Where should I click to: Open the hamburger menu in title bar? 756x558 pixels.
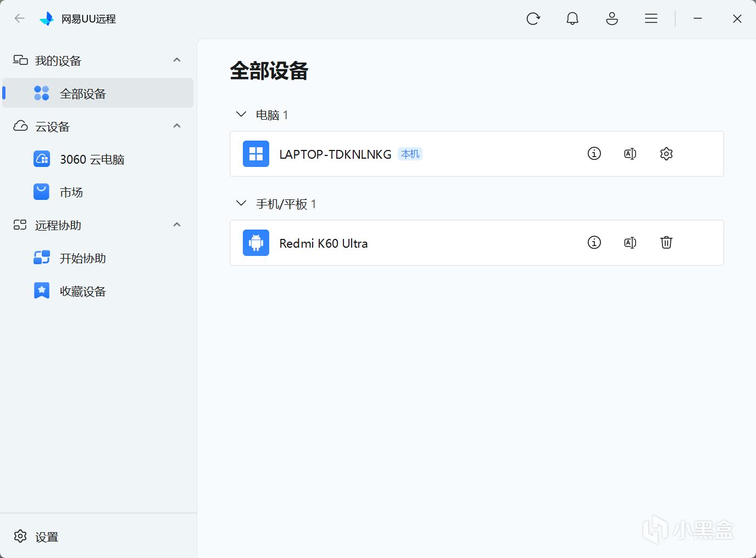651,19
